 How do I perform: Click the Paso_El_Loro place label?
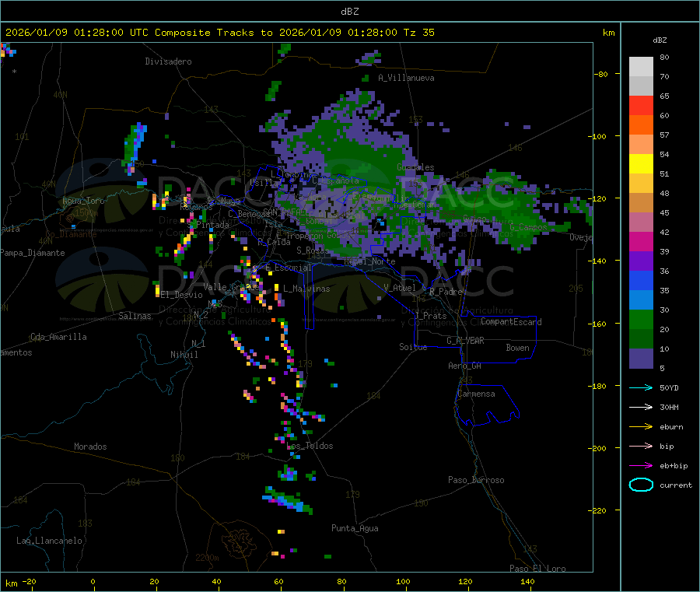537,569
